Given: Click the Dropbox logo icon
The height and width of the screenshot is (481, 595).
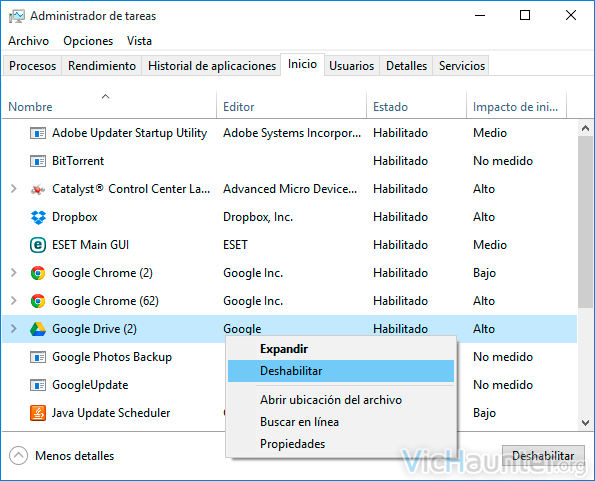Looking at the screenshot, I should click(38, 217).
